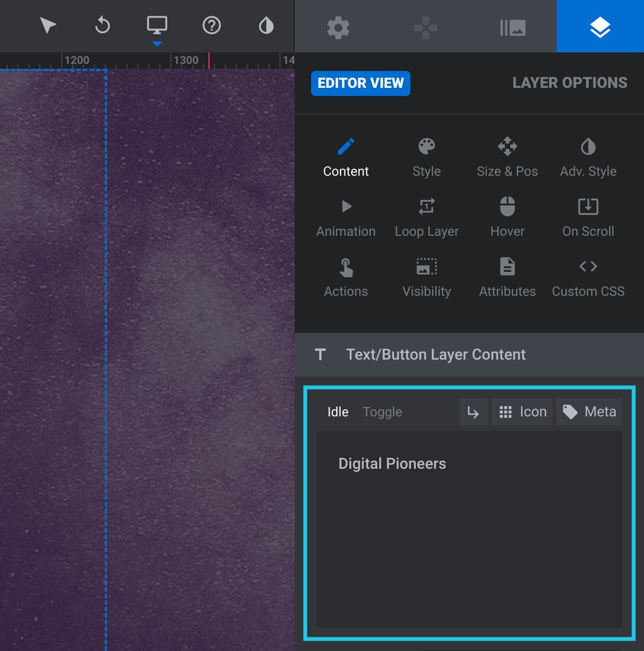
Task: Open the help question mark icon
Action: click(x=212, y=25)
